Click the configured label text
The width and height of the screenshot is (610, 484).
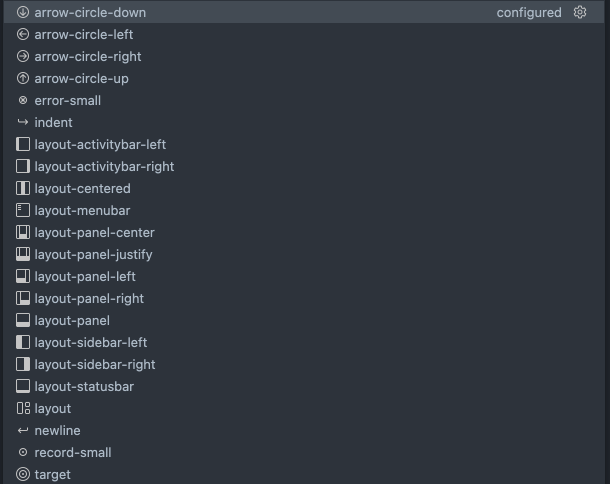click(x=529, y=13)
